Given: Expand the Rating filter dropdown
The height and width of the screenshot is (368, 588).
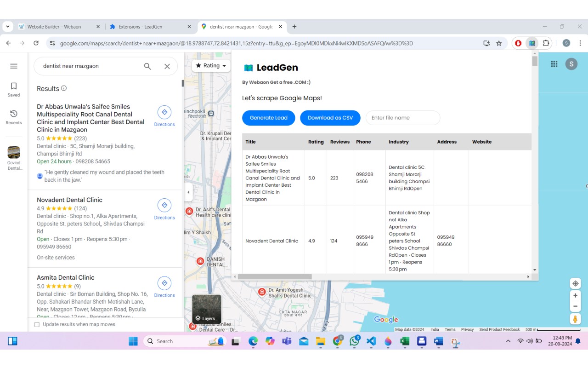Looking at the screenshot, I should pyautogui.click(x=211, y=66).
